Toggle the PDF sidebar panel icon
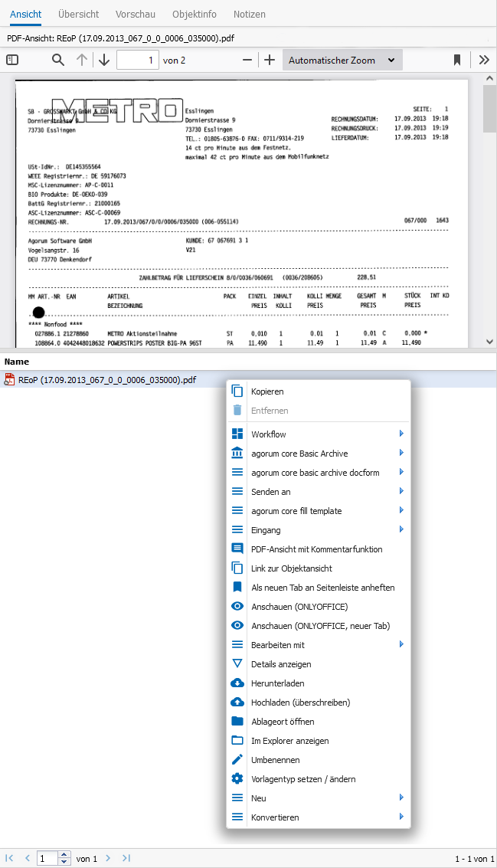 12,60
